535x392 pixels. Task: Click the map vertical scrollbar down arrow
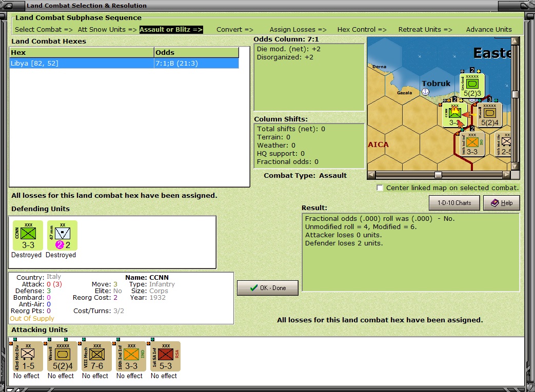(515, 167)
